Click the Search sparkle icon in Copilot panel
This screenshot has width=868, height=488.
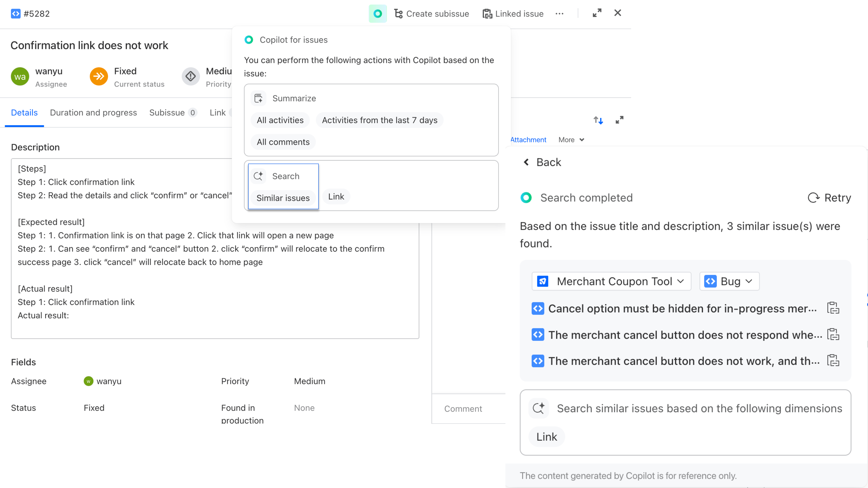[x=258, y=176]
